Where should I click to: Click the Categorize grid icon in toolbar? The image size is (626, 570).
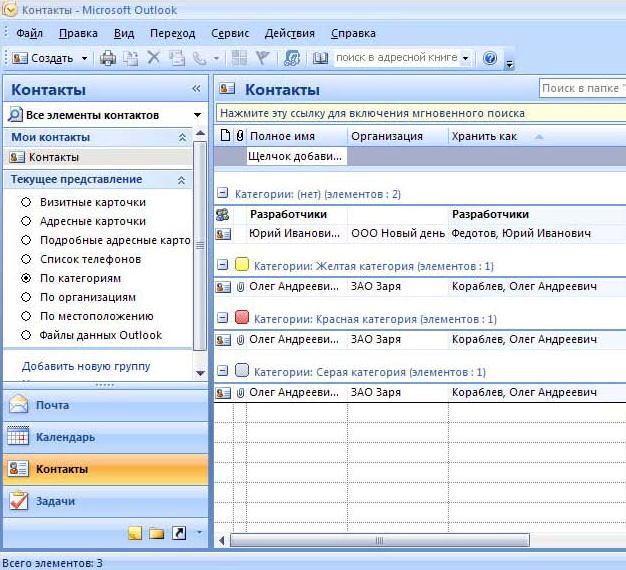[239, 58]
